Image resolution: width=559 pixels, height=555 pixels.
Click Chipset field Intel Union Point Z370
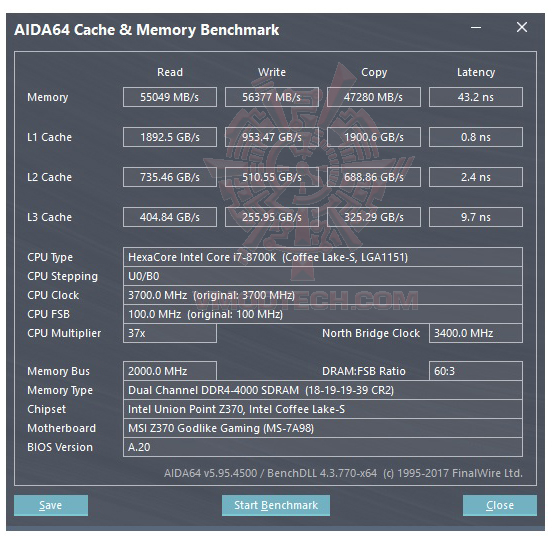point(323,409)
